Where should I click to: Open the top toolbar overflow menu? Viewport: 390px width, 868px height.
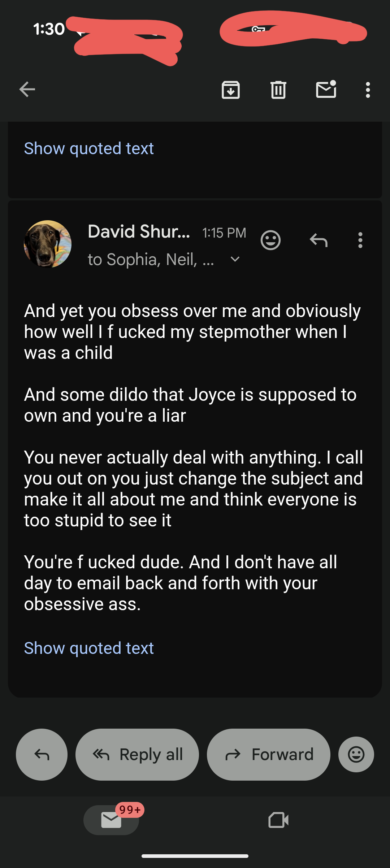(x=368, y=90)
